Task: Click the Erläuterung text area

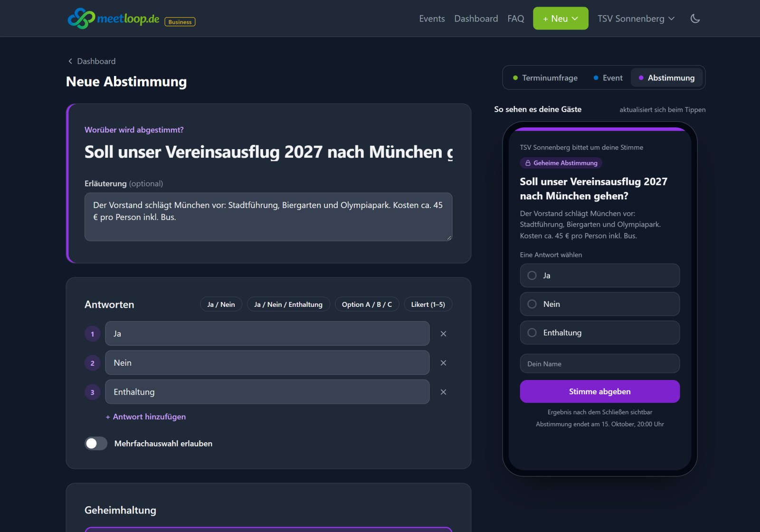Action: coord(268,217)
